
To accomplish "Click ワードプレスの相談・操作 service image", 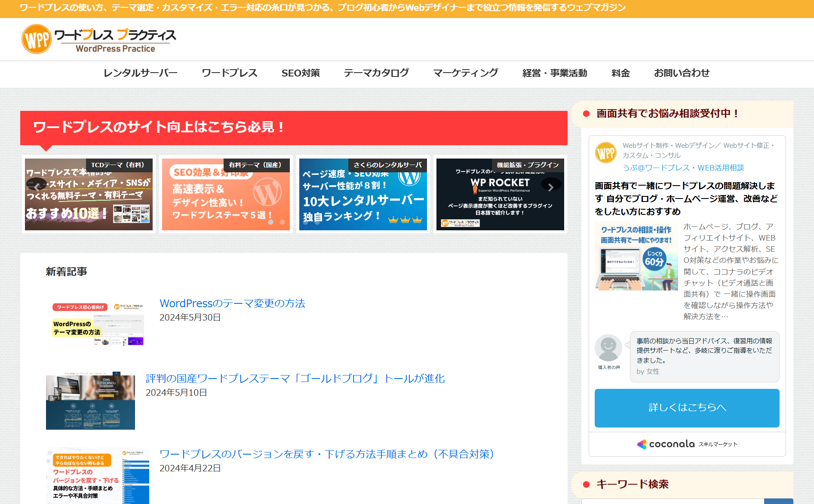I will click(636, 256).
